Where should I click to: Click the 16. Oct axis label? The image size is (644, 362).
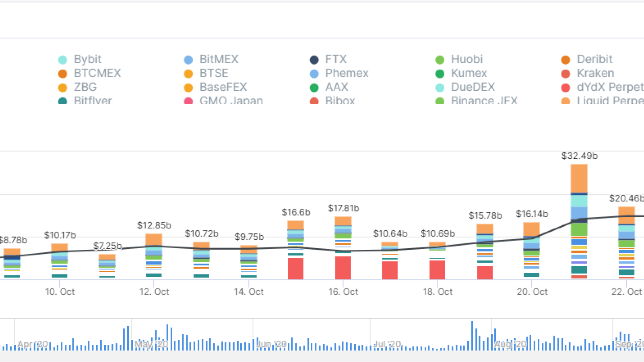point(343,292)
